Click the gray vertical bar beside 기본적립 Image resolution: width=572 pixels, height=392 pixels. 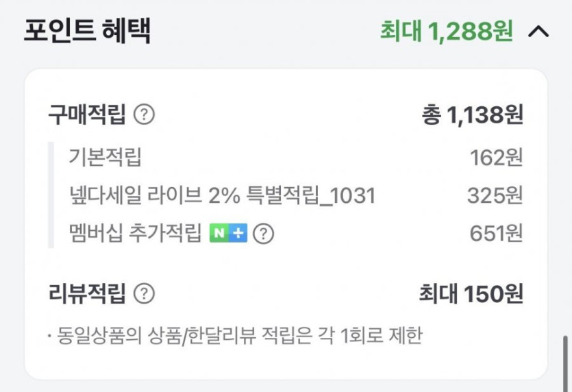(51, 195)
